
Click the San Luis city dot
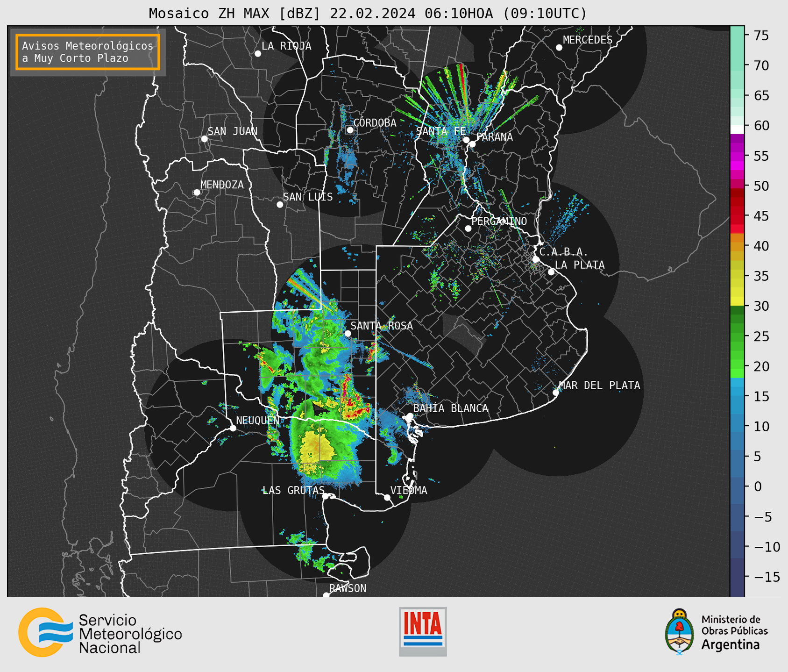pos(280,205)
